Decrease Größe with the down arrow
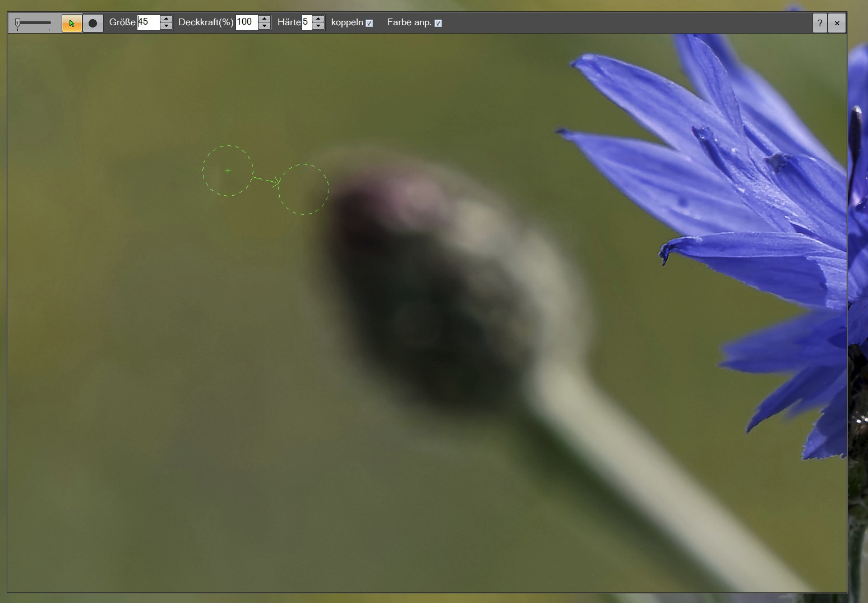Image resolution: width=868 pixels, height=603 pixels. [166, 26]
